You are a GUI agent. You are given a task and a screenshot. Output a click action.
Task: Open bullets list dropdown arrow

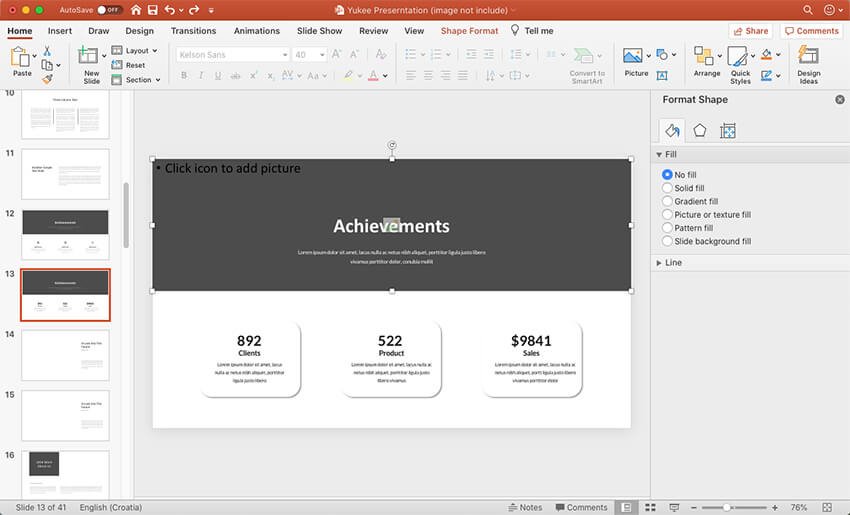[x=423, y=54]
